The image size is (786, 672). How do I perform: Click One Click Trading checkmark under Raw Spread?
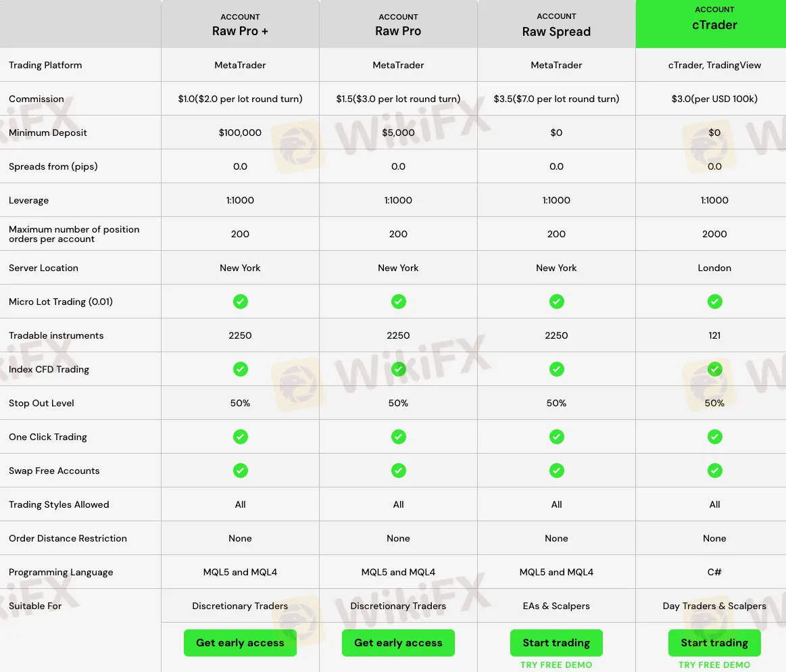tap(556, 437)
